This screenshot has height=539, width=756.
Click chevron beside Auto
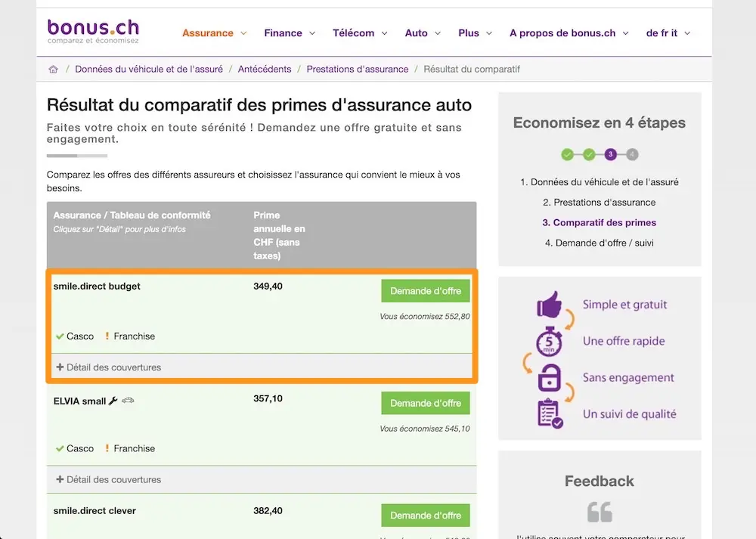[x=437, y=33]
